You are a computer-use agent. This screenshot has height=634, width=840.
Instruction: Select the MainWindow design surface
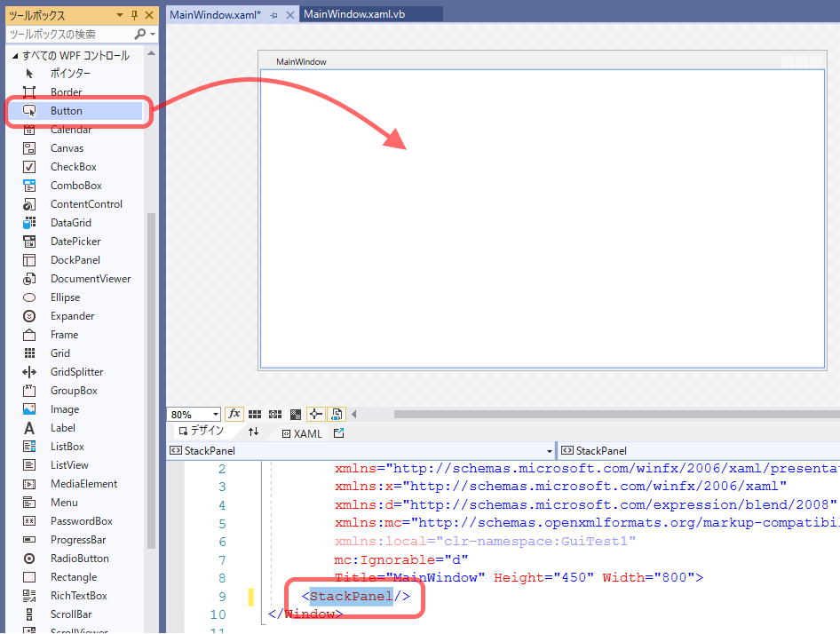click(543, 218)
